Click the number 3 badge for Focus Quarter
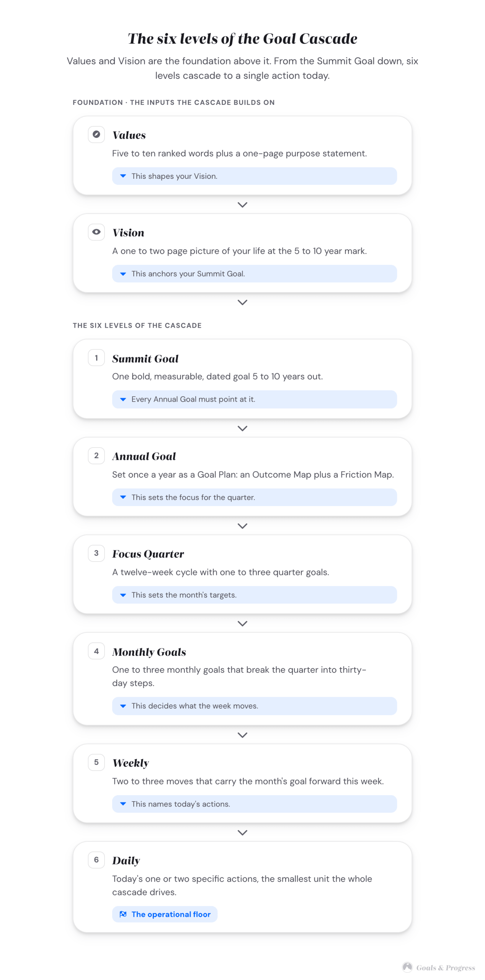 [x=96, y=553]
